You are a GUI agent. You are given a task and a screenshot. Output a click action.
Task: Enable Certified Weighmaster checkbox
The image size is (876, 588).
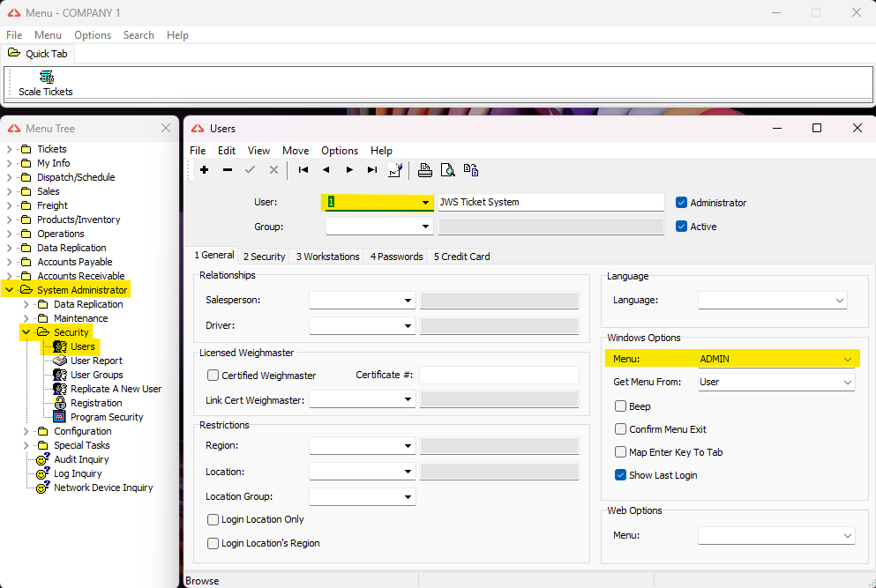tap(213, 376)
